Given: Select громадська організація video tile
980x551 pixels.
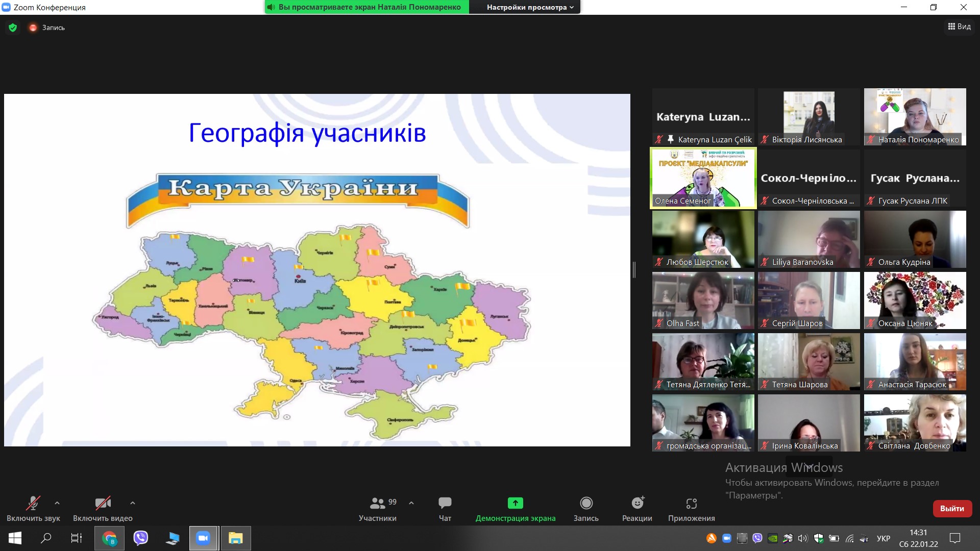Looking at the screenshot, I should 703,423.
